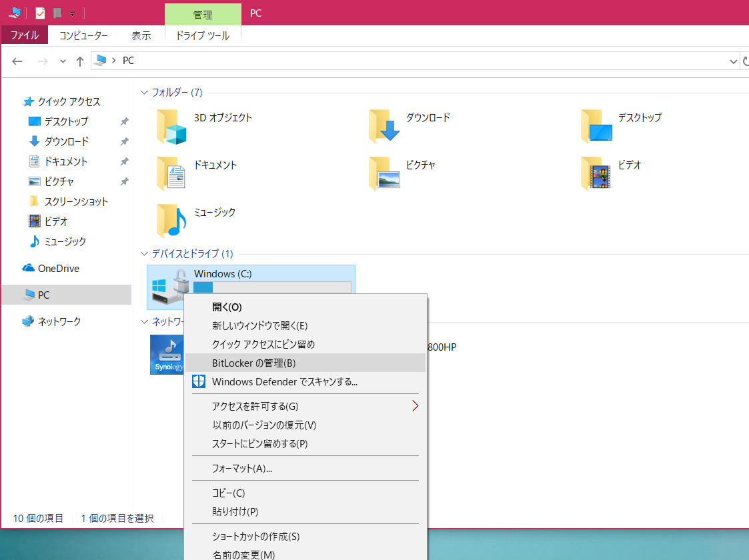Click the ビデオ film icon in sidebar

(35, 221)
